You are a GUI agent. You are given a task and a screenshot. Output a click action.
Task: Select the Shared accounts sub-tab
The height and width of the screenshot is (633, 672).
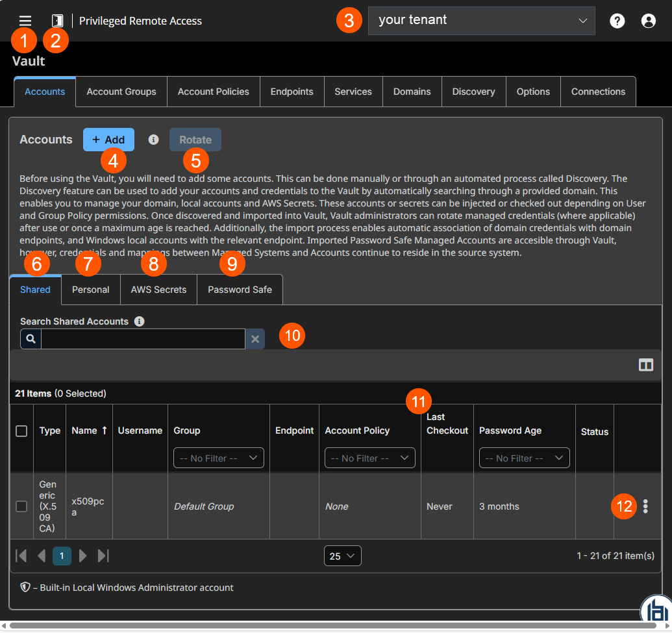[x=35, y=290]
